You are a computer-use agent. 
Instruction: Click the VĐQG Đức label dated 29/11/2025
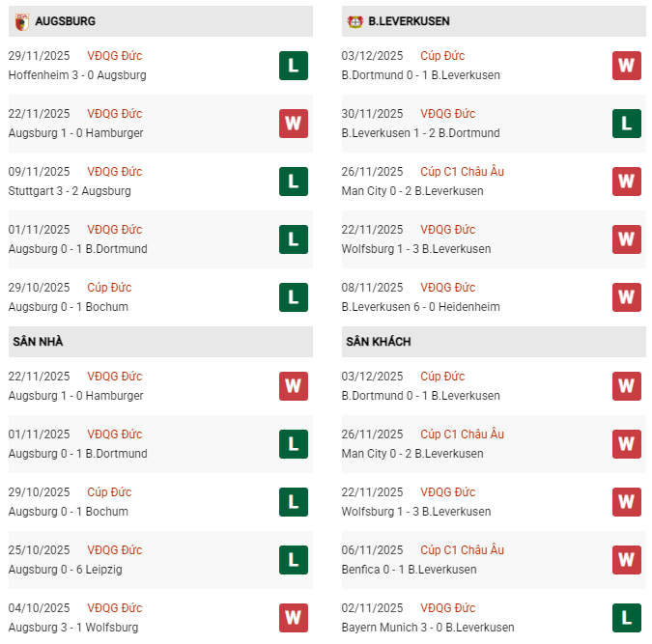click(x=114, y=56)
